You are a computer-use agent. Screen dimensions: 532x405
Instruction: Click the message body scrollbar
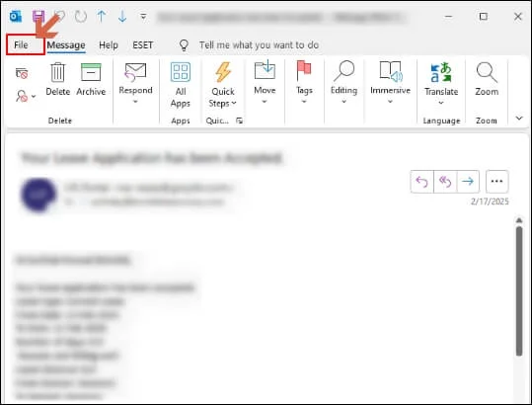(x=519, y=291)
